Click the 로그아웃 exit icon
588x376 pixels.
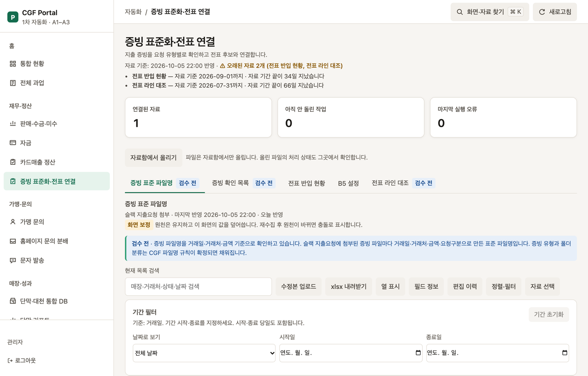click(x=10, y=361)
